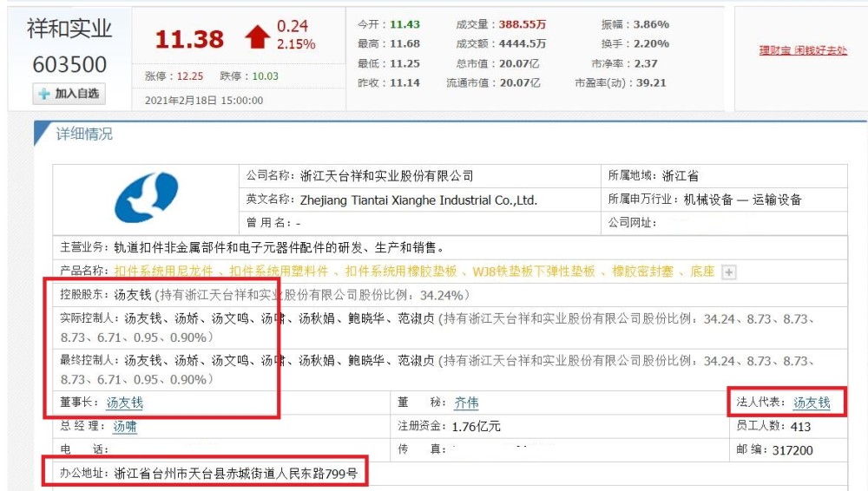The width and height of the screenshot is (868, 491).
Task: Click the 加入自选 add-to-watchlist button
Action: pyautogui.click(x=69, y=94)
